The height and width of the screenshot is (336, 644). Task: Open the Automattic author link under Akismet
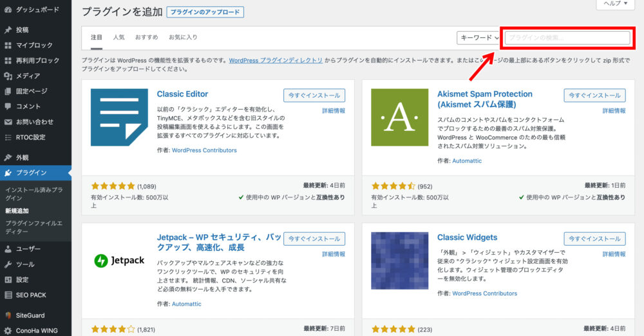pyautogui.click(x=467, y=161)
